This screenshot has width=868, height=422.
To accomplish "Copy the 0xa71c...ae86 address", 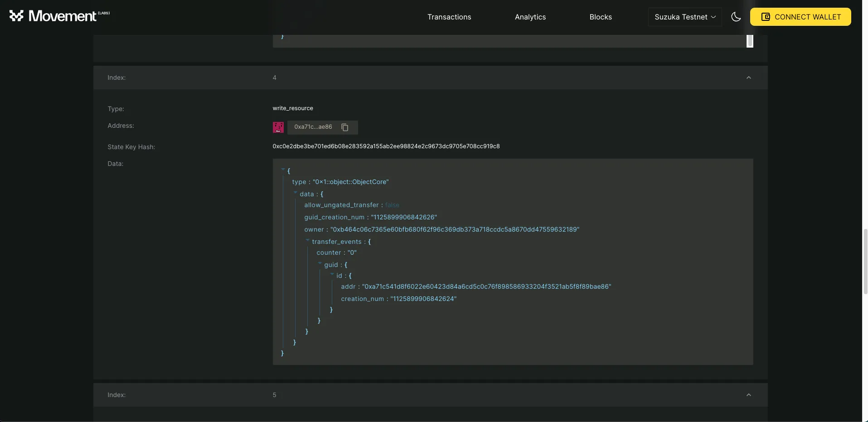I will [x=345, y=127].
